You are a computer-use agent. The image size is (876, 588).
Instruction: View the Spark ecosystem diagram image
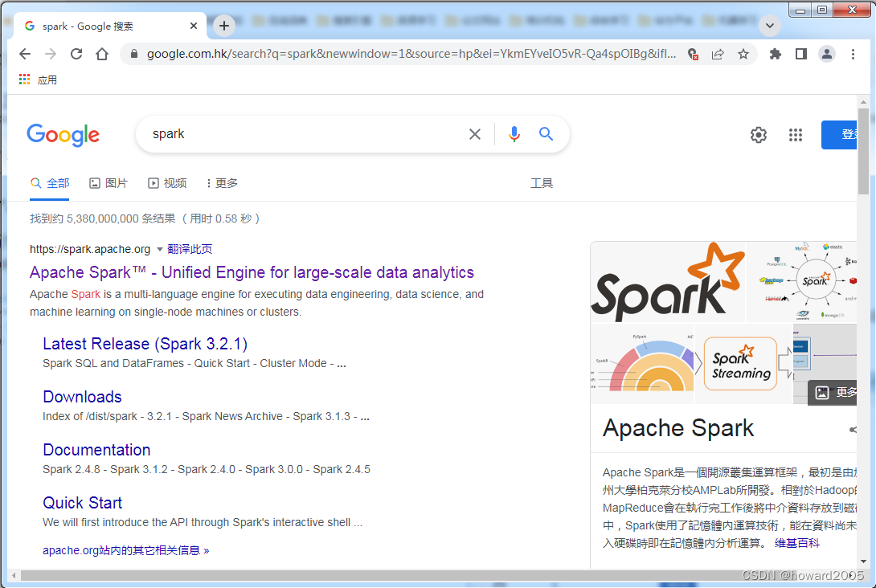pyautogui.click(x=802, y=282)
